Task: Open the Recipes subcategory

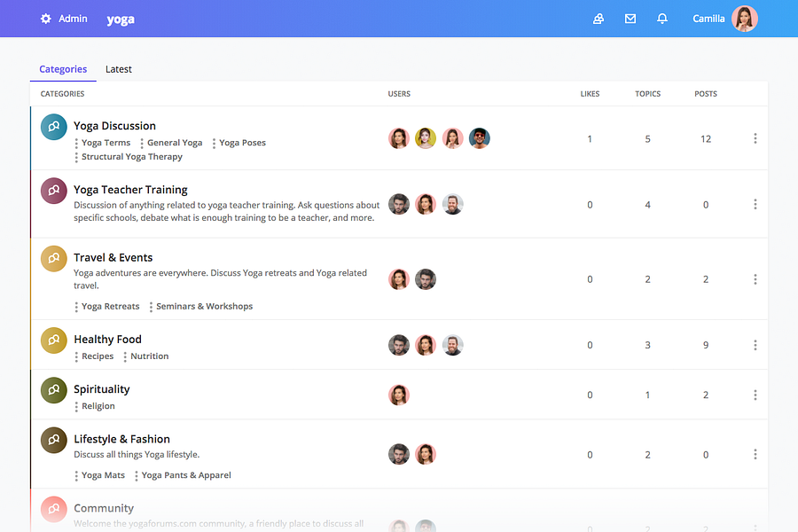Action: [98, 356]
